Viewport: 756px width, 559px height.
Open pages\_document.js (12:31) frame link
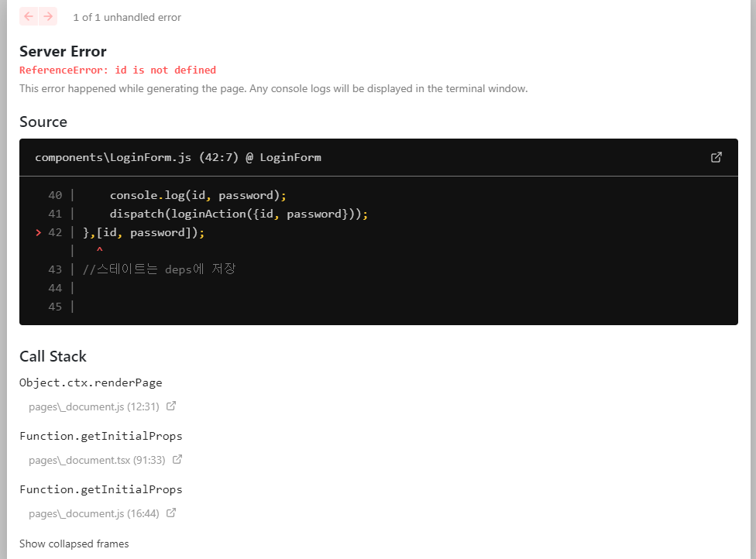coord(93,406)
